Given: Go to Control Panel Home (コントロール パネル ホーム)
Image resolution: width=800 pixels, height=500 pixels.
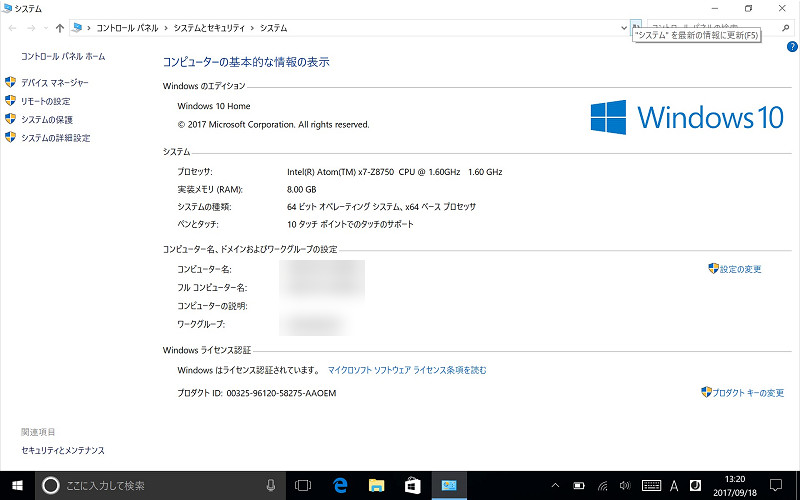Looking at the screenshot, I should tap(63, 56).
